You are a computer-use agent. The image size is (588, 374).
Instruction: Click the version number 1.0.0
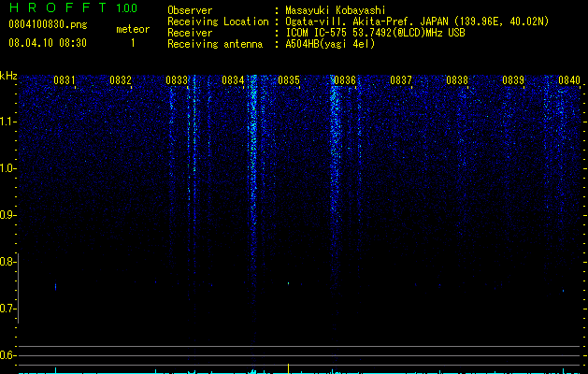tap(126, 7)
